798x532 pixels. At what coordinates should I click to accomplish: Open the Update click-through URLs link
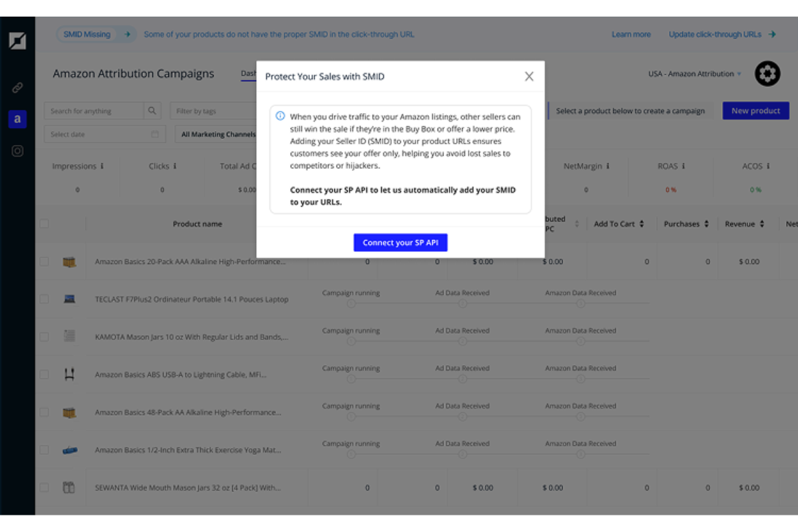coord(722,35)
